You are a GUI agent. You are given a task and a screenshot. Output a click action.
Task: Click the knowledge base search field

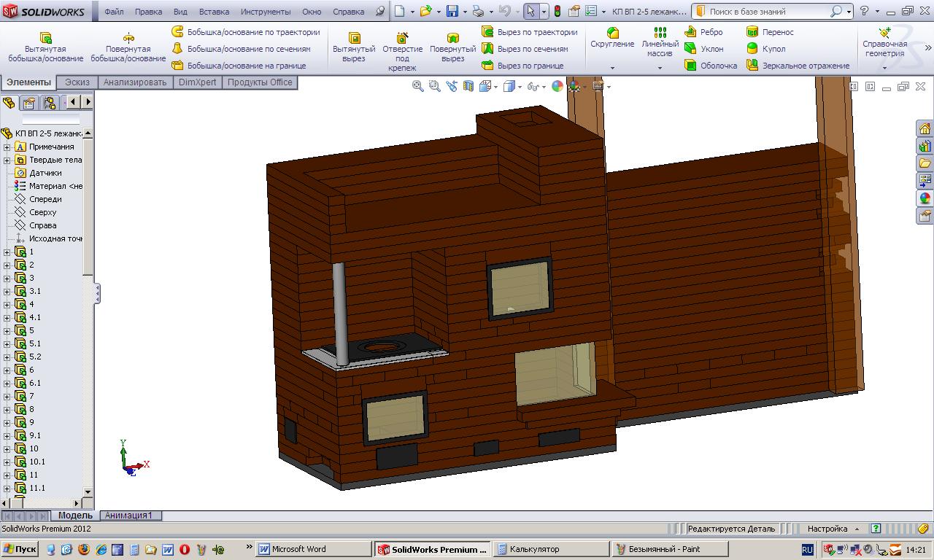click(x=766, y=12)
